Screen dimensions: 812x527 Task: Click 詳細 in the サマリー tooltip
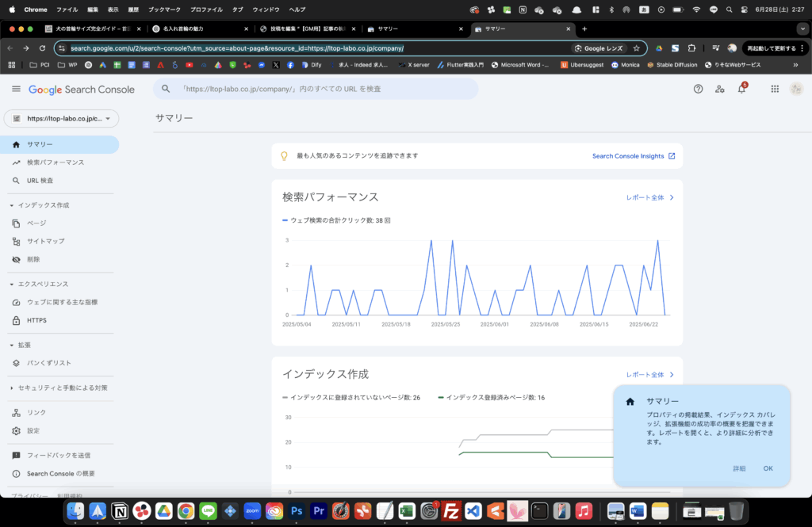739,468
